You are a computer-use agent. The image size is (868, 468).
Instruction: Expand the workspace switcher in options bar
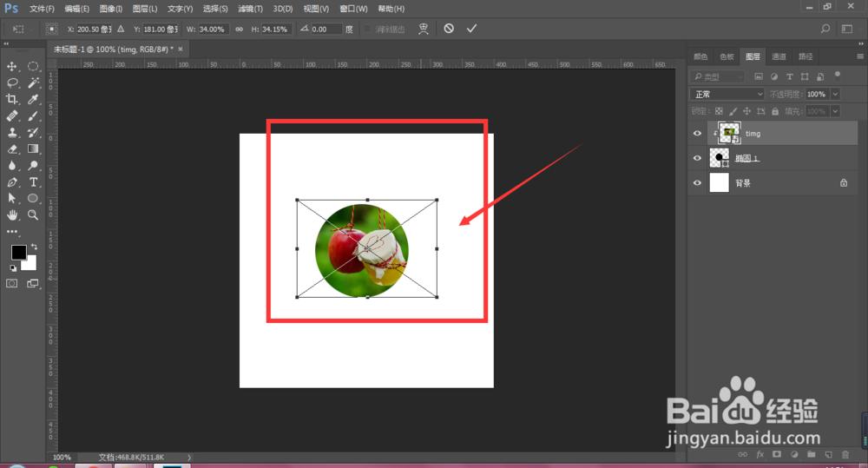click(x=847, y=29)
